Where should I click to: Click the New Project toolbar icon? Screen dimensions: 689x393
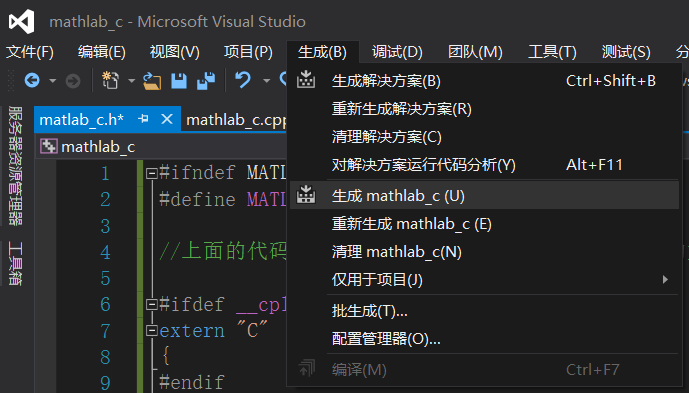pyautogui.click(x=110, y=80)
